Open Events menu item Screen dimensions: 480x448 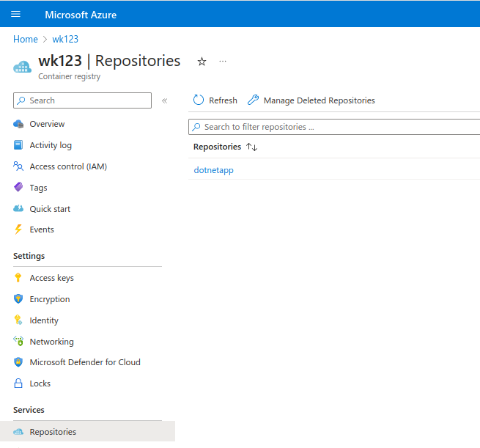click(x=42, y=229)
